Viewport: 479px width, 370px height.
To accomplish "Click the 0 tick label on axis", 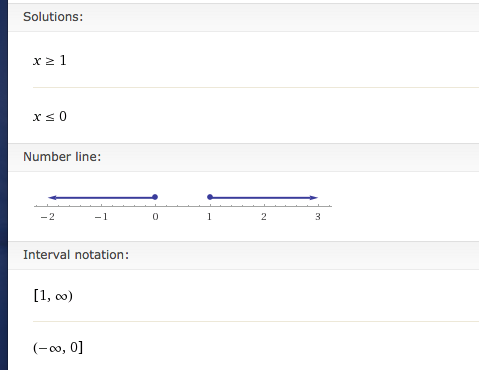I will 155,217.
